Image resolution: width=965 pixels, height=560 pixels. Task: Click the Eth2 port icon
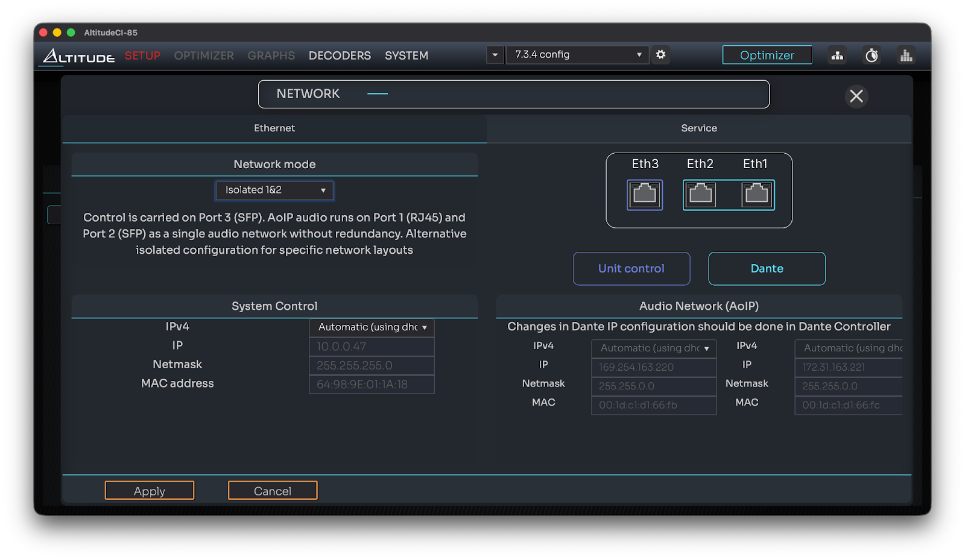click(x=700, y=195)
